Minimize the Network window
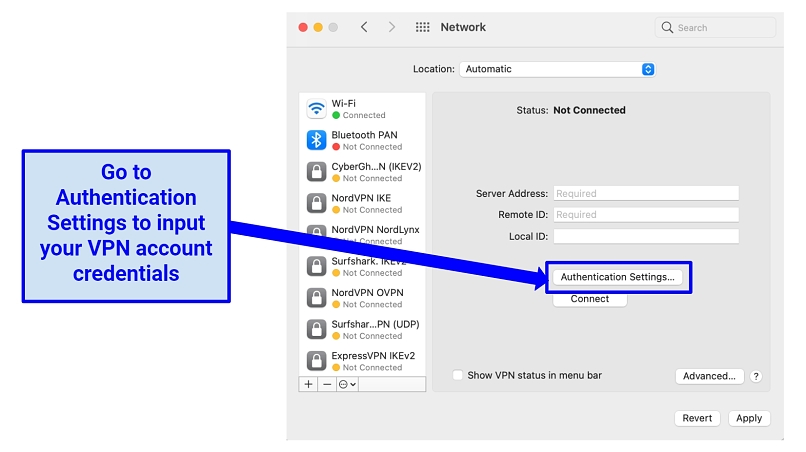The height and width of the screenshot is (452, 806). (318, 27)
